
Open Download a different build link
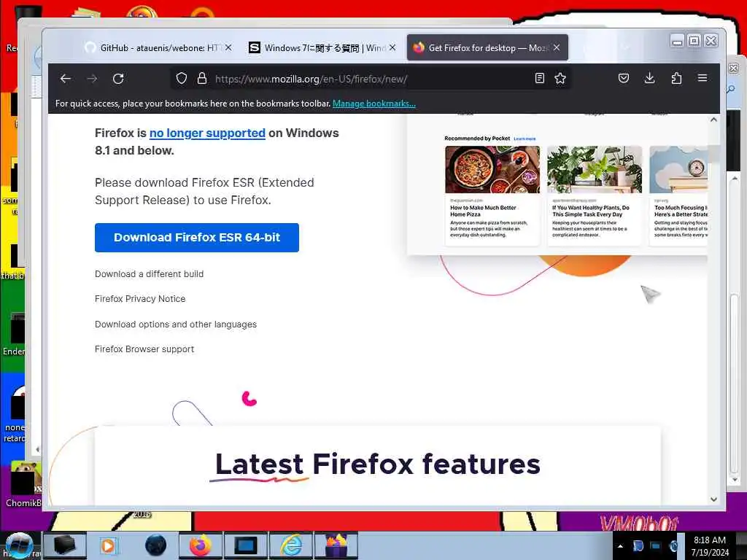(149, 274)
